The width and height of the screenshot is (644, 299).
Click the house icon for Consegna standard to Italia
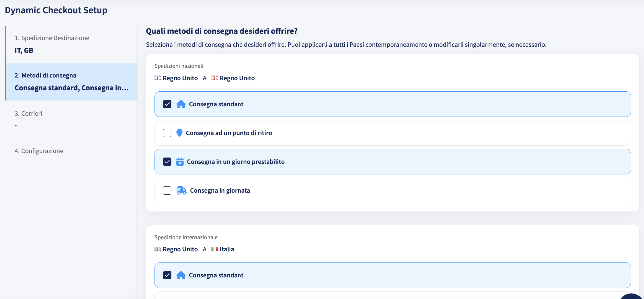pyautogui.click(x=181, y=275)
